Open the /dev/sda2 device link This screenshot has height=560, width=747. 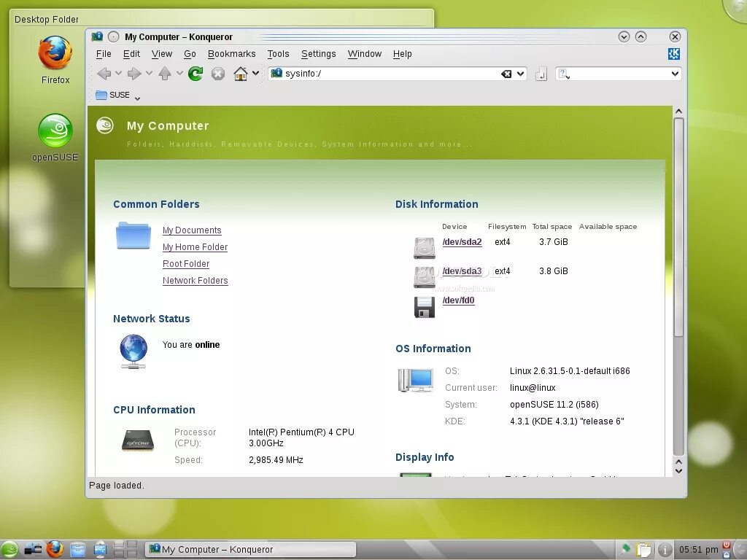pyautogui.click(x=462, y=242)
